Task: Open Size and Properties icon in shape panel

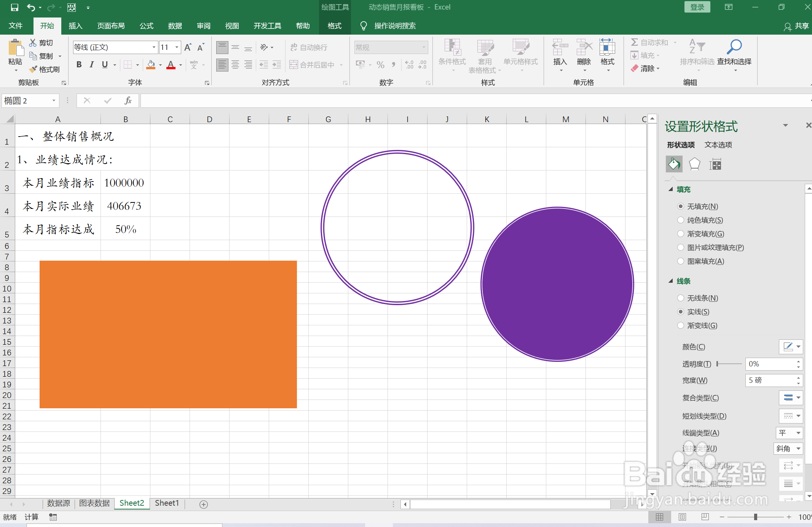Action: 715,164
